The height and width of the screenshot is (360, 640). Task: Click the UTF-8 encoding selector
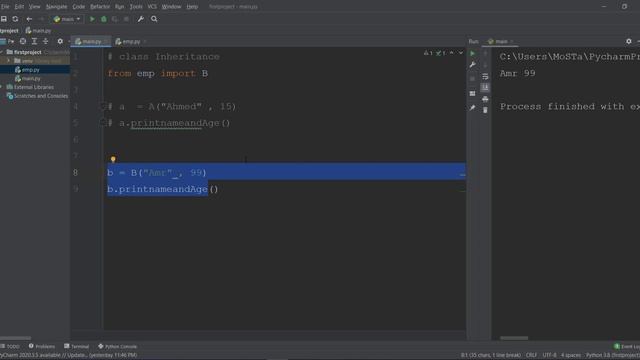549,355
